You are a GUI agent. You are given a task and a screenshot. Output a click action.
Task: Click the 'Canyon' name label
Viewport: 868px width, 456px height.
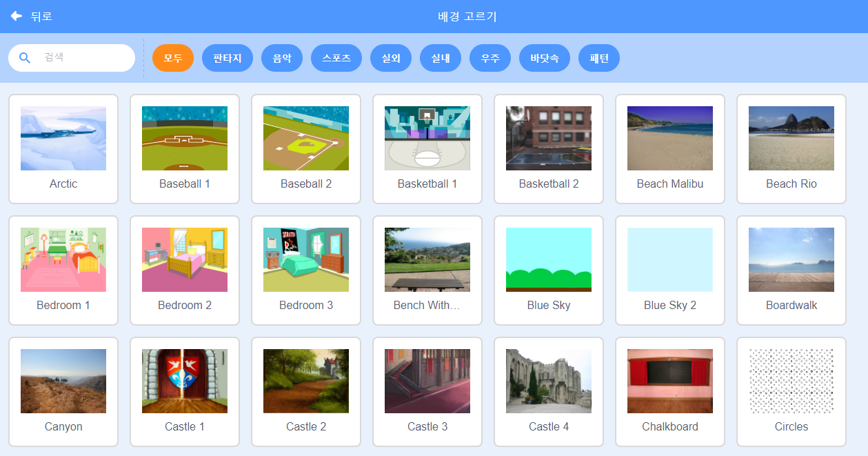click(x=63, y=427)
